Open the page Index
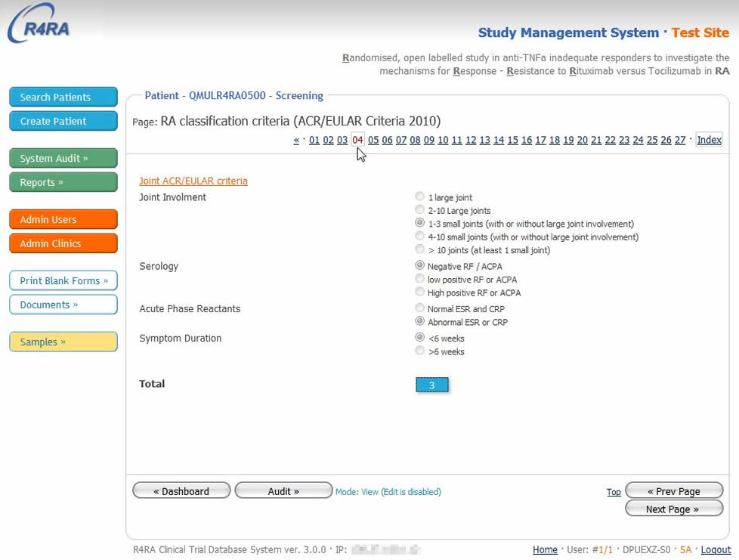The height and width of the screenshot is (560, 739). pyautogui.click(x=709, y=140)
